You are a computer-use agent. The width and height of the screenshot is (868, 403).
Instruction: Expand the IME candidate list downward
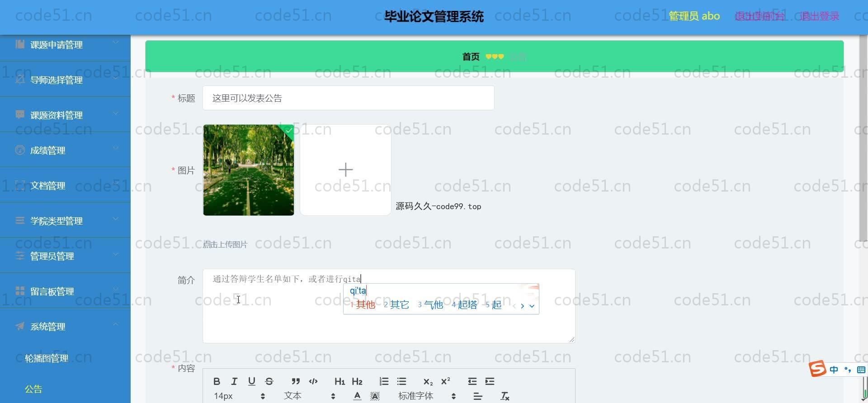(x=532, y=306)
